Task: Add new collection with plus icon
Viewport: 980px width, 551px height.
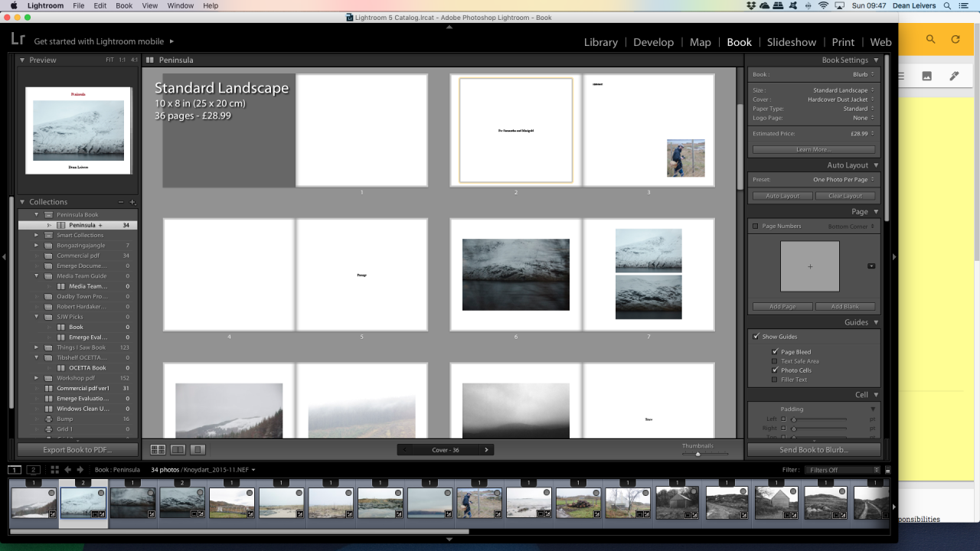Action: click(132, 202)
